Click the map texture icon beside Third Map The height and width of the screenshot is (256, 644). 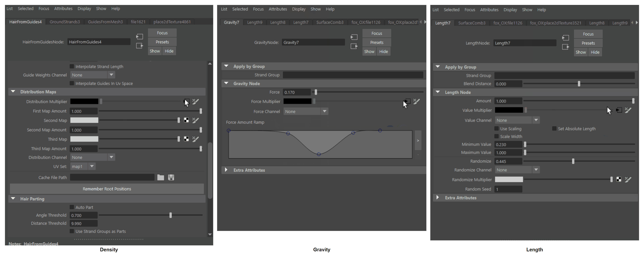point(186,139)
